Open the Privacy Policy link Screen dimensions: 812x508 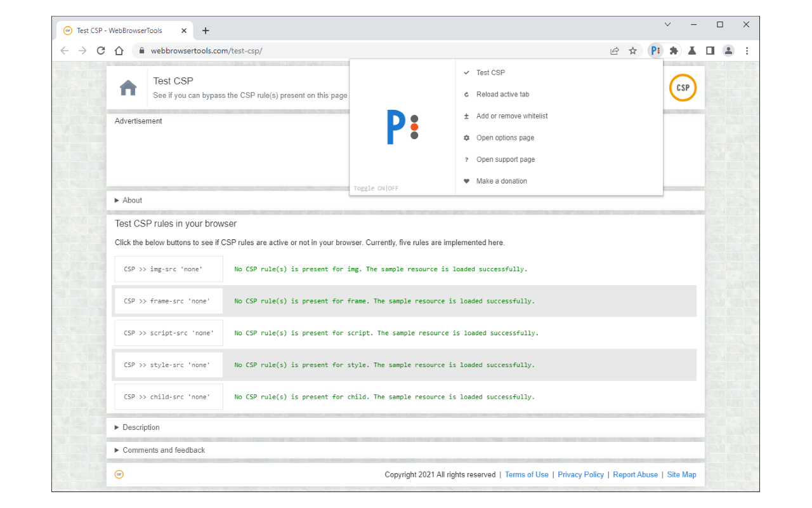(x=580, y=474)
